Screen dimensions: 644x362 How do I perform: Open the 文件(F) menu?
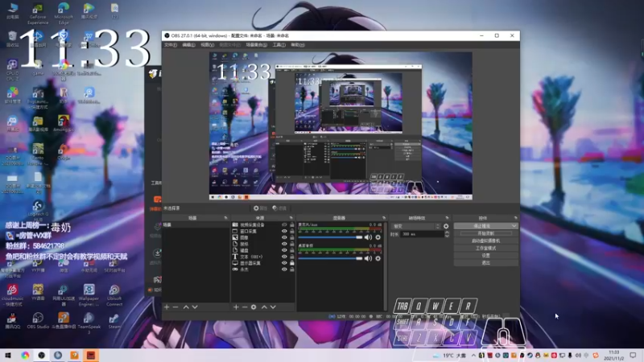point(171,45)
